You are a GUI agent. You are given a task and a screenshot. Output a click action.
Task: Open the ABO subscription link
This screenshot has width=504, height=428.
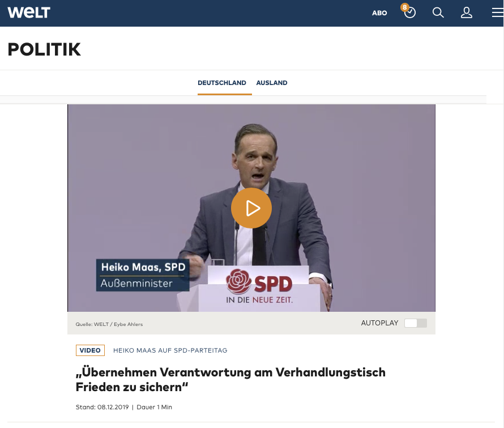click(379, 13)
